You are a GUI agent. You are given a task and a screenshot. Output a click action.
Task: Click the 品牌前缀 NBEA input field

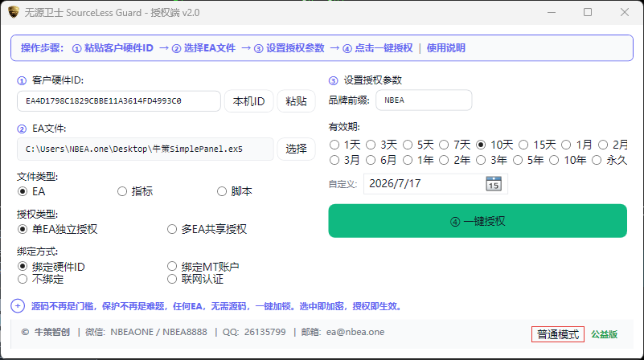tap(424, 100)
